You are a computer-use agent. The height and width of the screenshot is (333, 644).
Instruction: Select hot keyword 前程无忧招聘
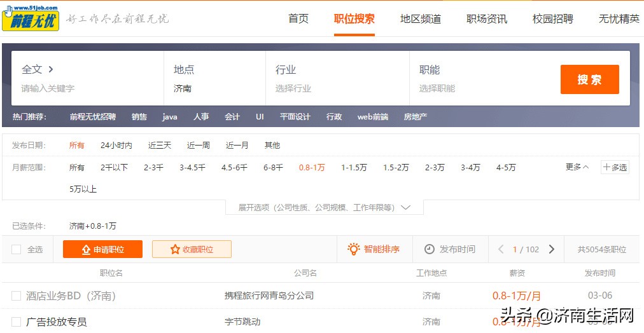(93, 117)
